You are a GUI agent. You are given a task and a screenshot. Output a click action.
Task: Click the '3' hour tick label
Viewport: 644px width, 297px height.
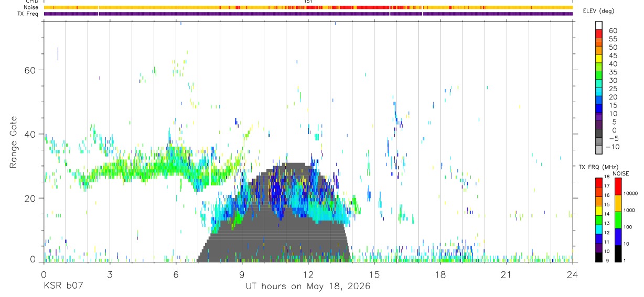point(110,274)
